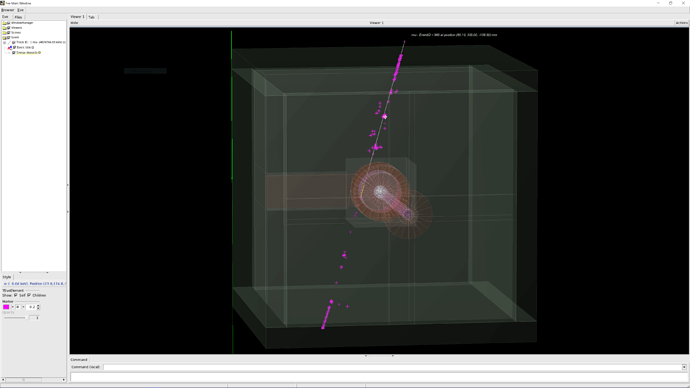
Task: Uncheck the Show Self checkbox
Action: point(16,295)
